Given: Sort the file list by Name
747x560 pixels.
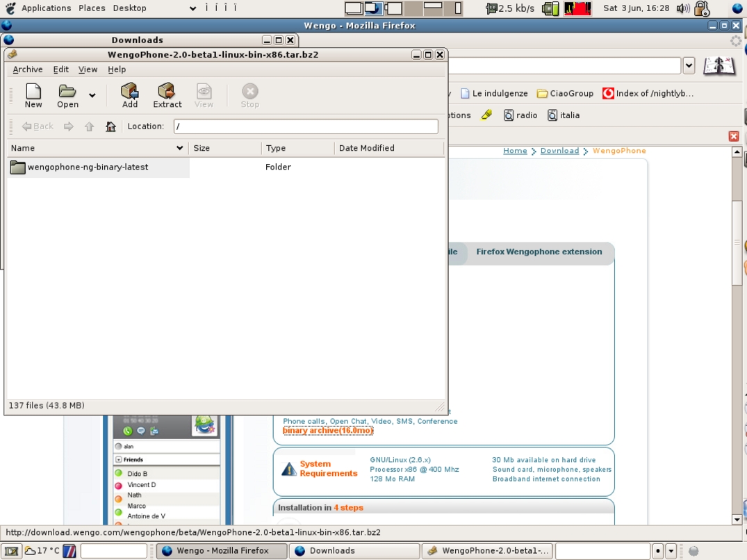Looking at the screenshot, I should point(98,148).
